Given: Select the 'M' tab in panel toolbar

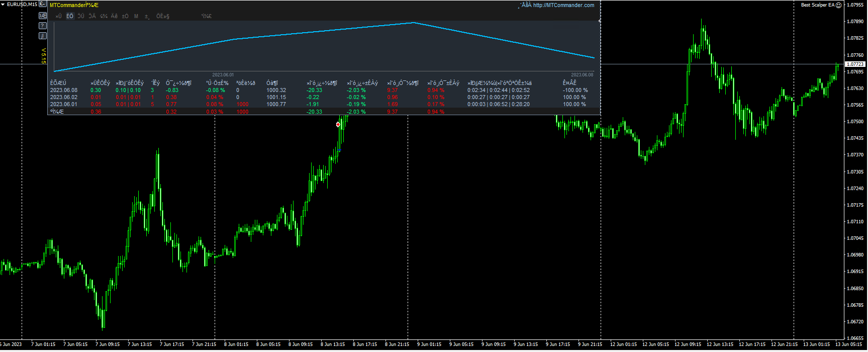Looking at the screenshot, I should (x=136, y=16).
